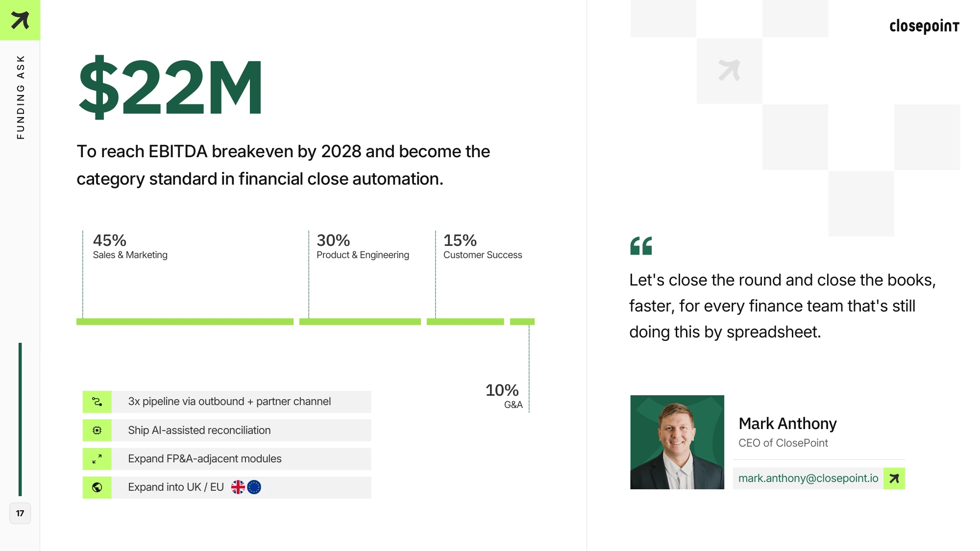
Task: Click the page number 17 badge
Action: pos(20,513)
